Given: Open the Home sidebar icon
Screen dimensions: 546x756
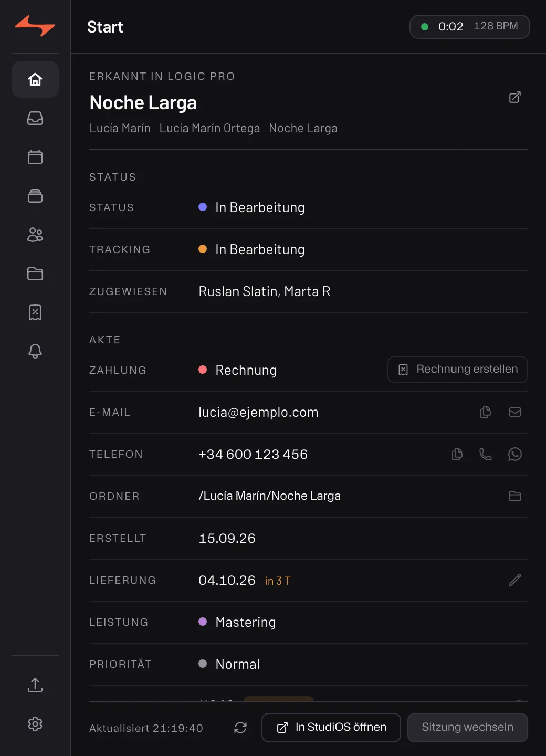Looking at the screenshot, I should pyautogui.click(x=35, y=79).
